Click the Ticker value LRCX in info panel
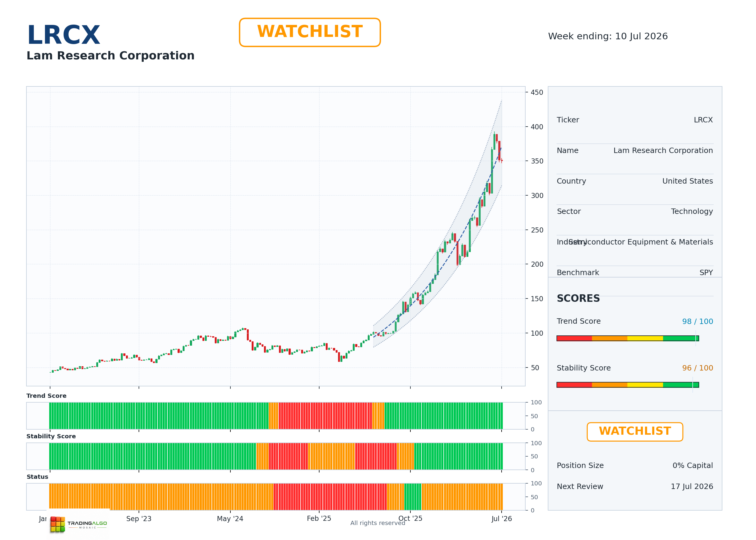 coord(703,120)
